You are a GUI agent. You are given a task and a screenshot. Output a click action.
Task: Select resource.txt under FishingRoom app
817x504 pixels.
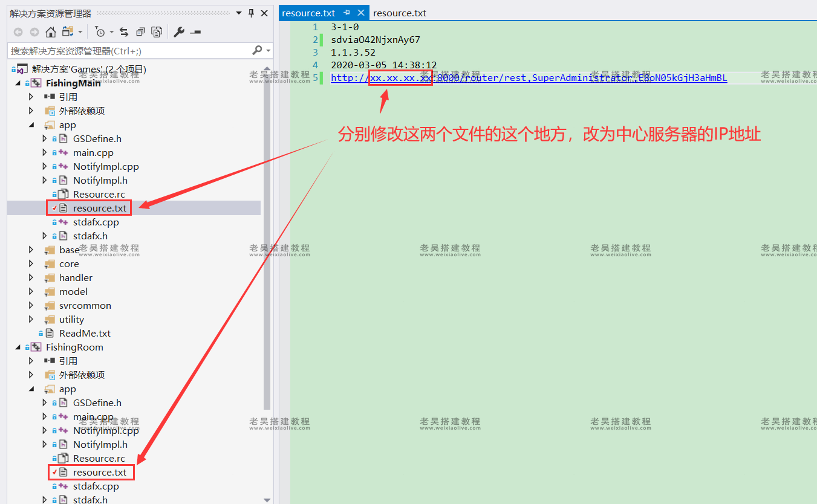click(99, 472)
